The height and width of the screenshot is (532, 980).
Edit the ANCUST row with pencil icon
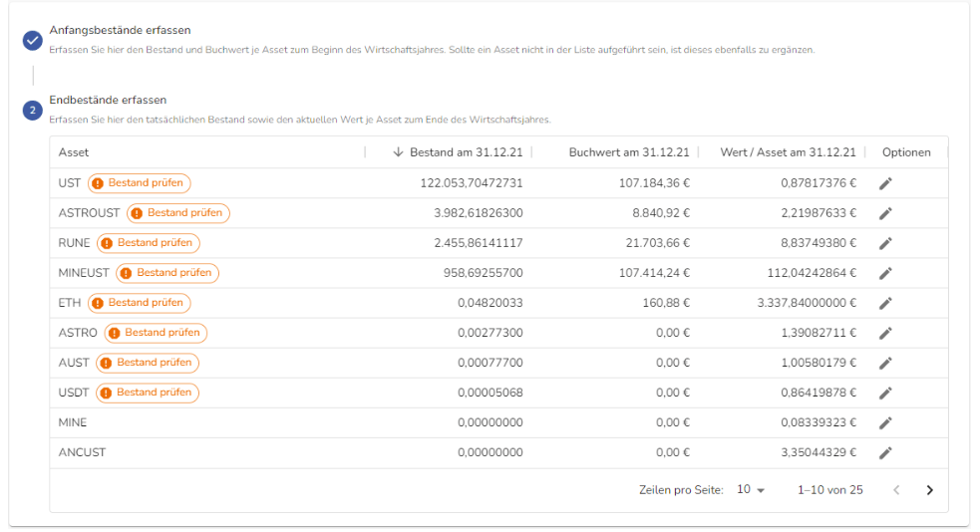coord(885,453)
